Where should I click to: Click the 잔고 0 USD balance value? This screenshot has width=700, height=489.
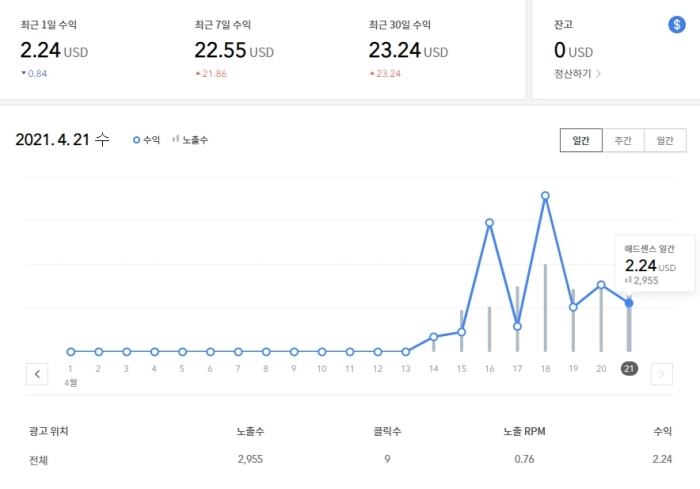(573, 50)
